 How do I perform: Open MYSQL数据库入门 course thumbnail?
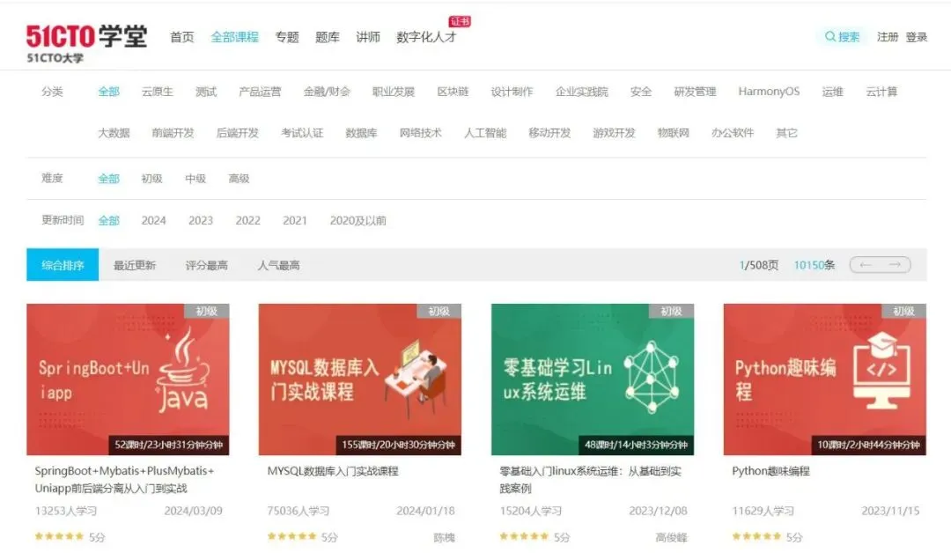tap(360, 379)
